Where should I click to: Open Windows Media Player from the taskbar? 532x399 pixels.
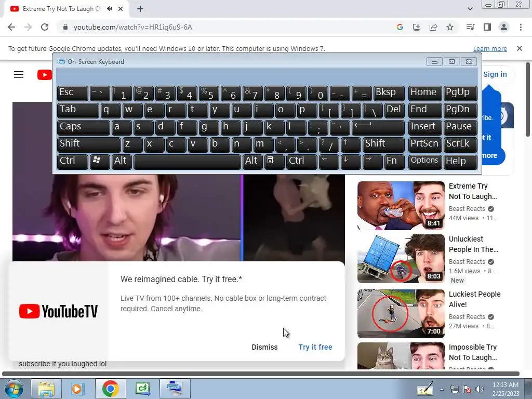click(78, 389)
